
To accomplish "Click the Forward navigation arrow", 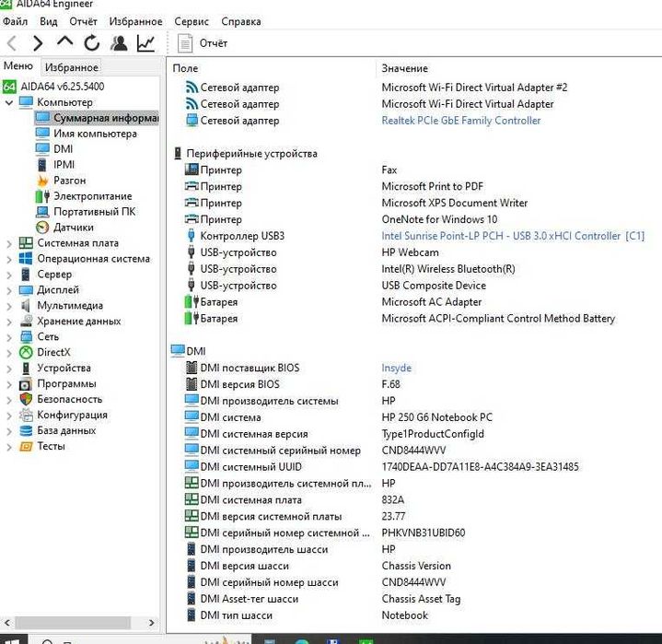I will pyautogui.click(x=38, y=43).
